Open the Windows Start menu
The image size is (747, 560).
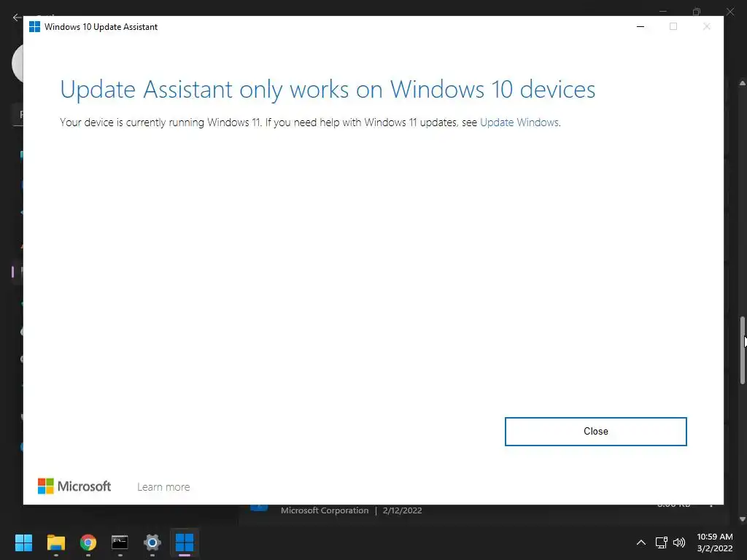click(23, 542)
